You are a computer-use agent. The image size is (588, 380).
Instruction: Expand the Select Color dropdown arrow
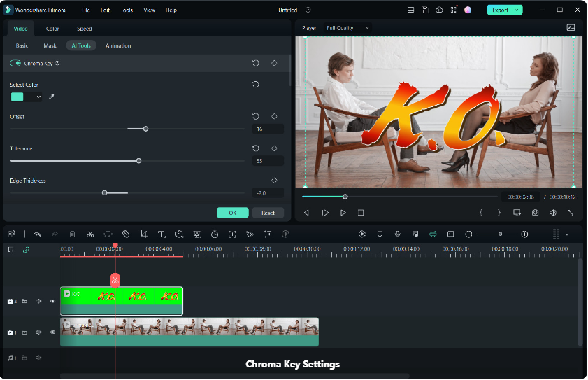pyautogui.click(x=38, y=97)
